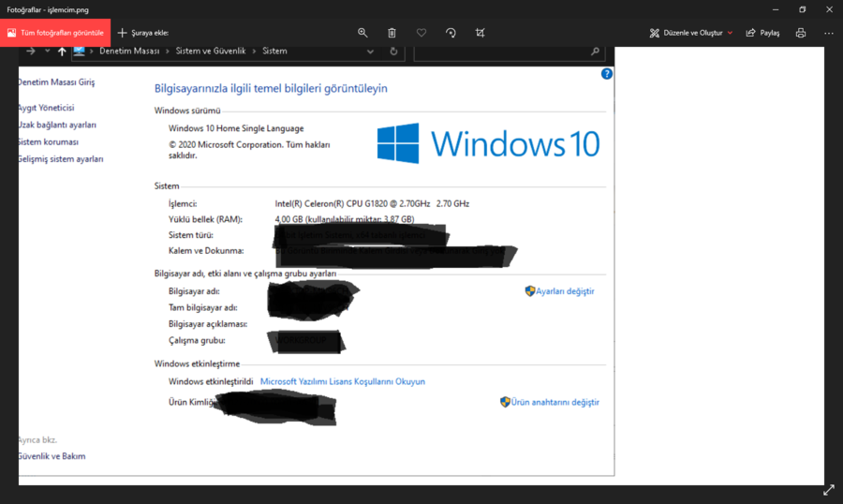The image size is (843, 504).
Task: Click the computer icon in the breadcrumb
Action: click(x=80, y=52)
